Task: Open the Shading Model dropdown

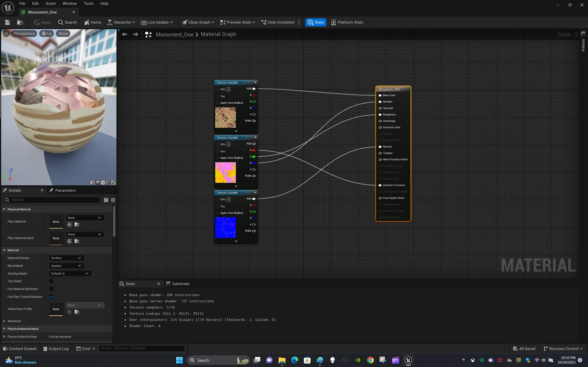Action: coord(70,274)
